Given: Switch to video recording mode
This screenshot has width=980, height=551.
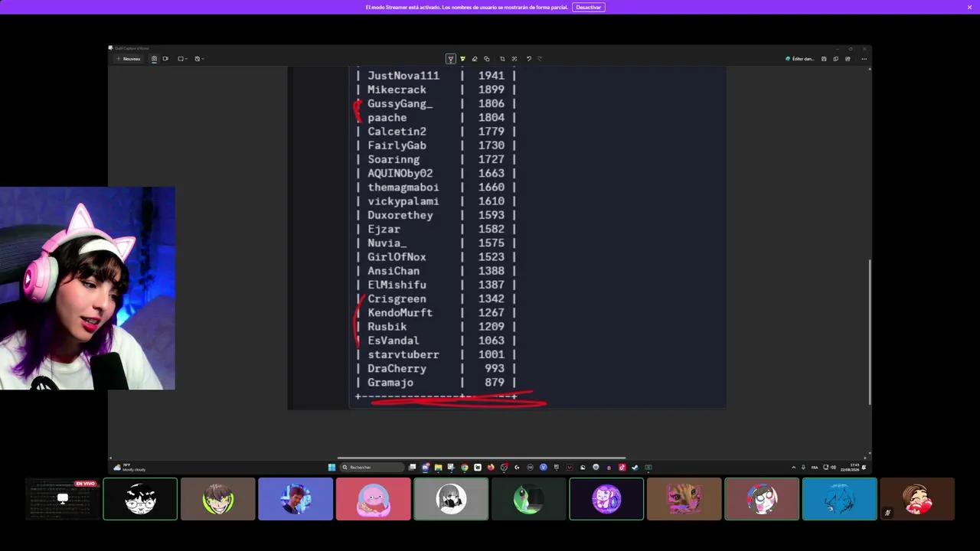Looking at the screenshot, I should coord(165,59).
